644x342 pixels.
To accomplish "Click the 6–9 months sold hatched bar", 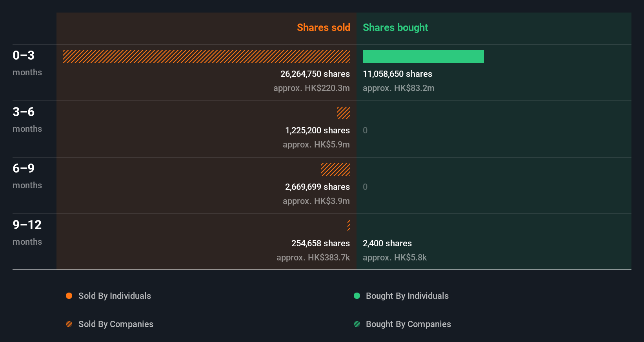I will [x=336, y=169].
